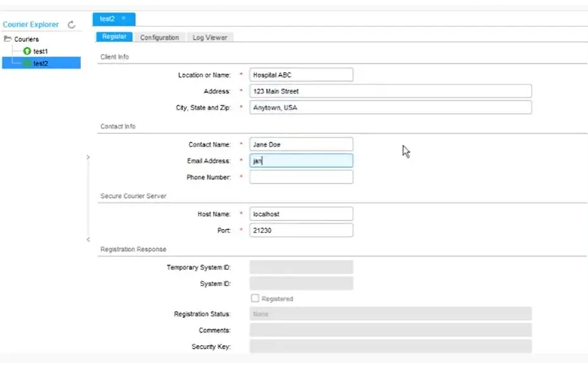Click the Phone Number label
The height and width of the screenshot is (368, 588).
click(209, 177)
